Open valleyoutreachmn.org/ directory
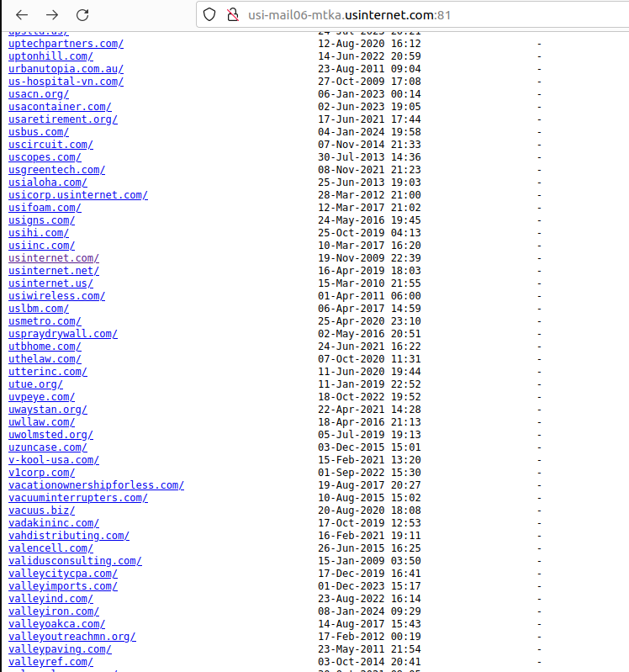629x672 pixels. pos(72,637)
